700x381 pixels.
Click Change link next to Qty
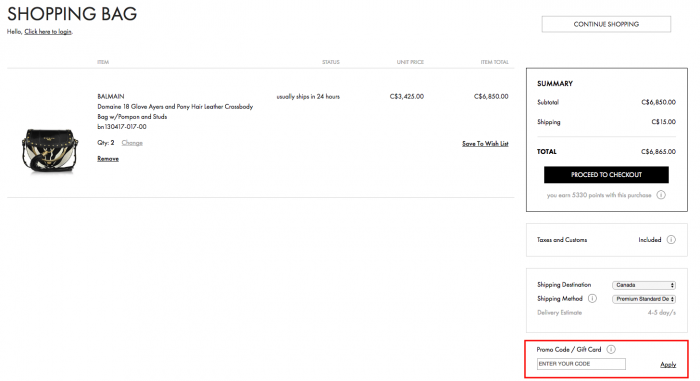coord(132,143)
